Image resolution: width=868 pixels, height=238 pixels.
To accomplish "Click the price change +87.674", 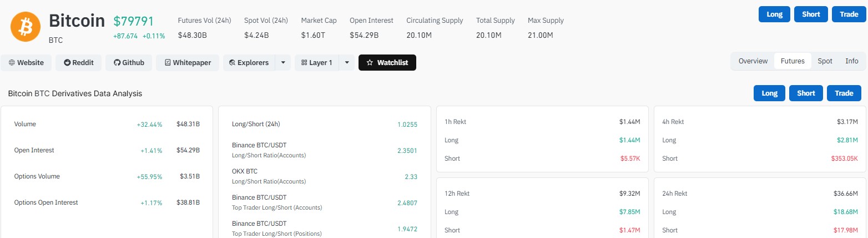I will [x=126, y=36].
